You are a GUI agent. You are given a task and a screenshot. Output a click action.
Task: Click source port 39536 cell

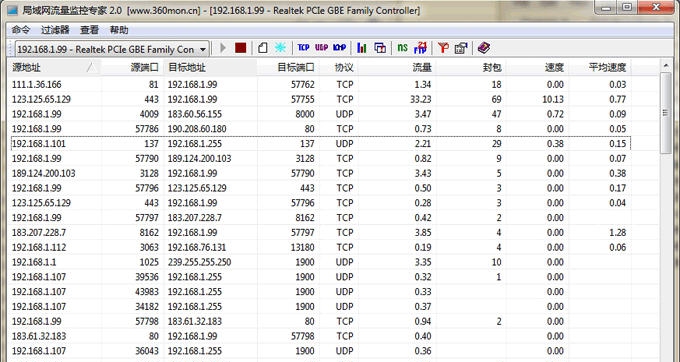tap(147, 277)
